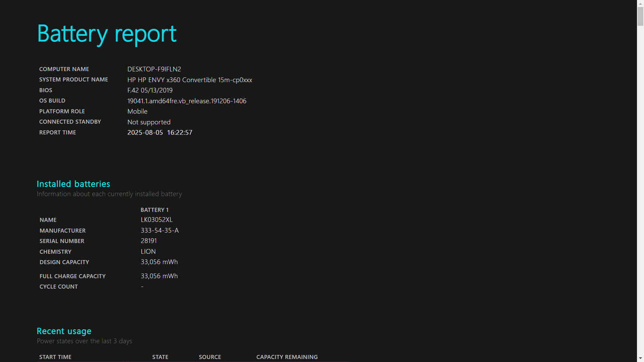Viewport: 644px width, 362px height.
Task: Select the DESKTOP-F9IFLN2 value
Action: (x=154, y=69)
